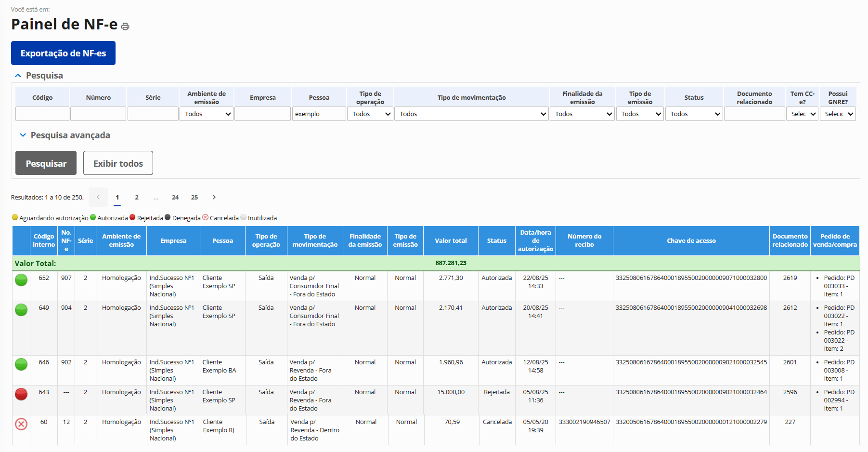
Task: Click Exportação de NF-es button
Action: [x=63, y=53]
